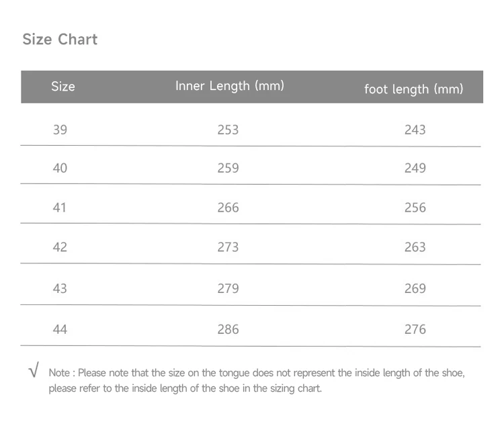This screenshot has height=428, width=504.
Task: Click foot length value 276
Action: [x=415, y=329]
